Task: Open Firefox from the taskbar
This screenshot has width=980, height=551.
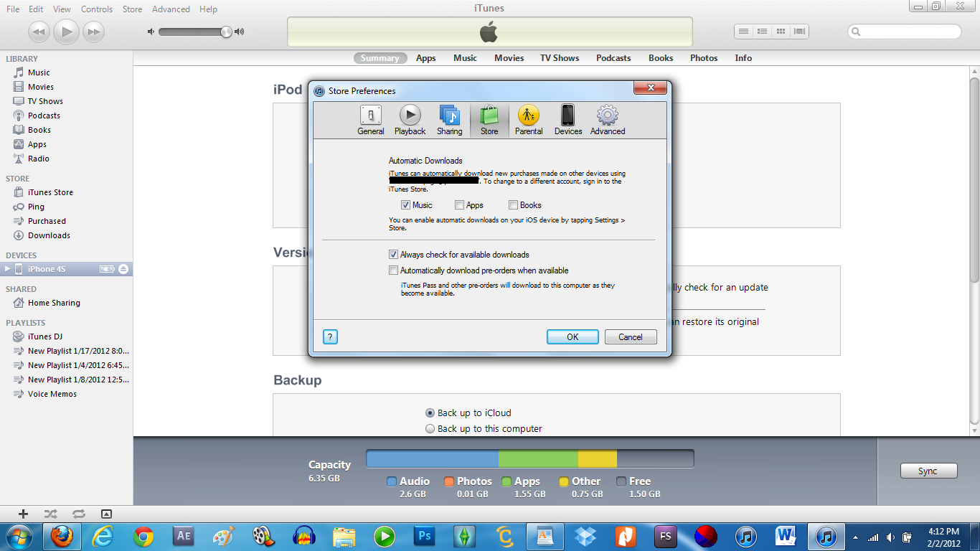Action: pos(62,537)
